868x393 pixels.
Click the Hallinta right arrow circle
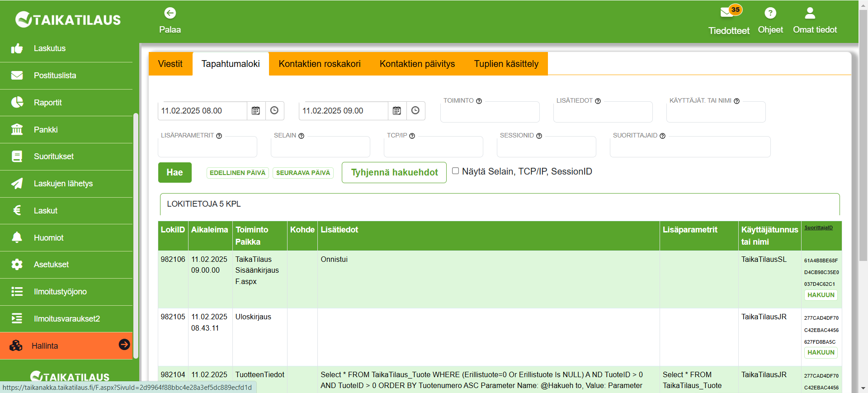124,345
